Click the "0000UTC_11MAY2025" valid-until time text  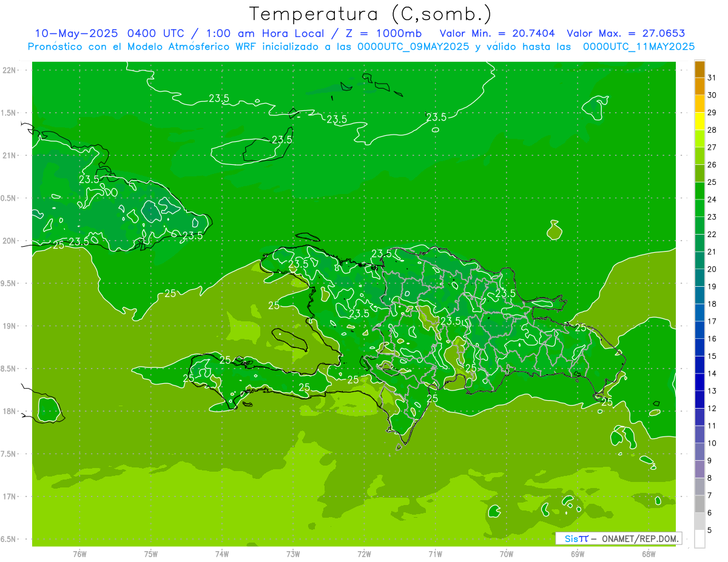[639, 47]
